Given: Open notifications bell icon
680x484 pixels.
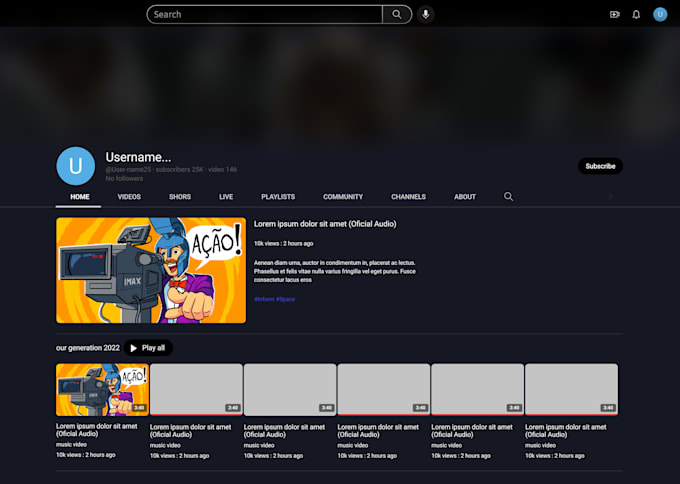Looking at the screenshot, I should click(636, 15).
